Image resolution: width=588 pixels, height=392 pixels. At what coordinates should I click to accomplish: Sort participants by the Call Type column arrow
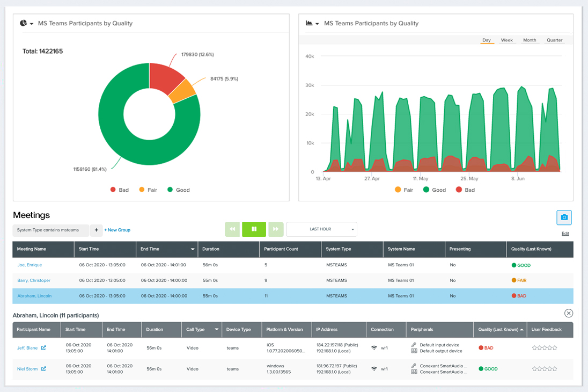pyautogui.click(x=216, y=329)
